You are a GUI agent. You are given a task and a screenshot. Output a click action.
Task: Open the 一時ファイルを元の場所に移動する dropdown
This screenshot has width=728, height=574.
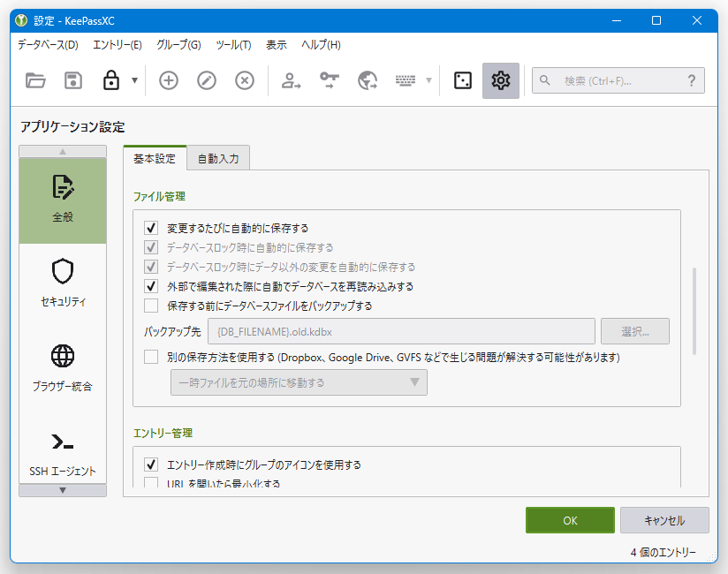(x=299, y=382)
